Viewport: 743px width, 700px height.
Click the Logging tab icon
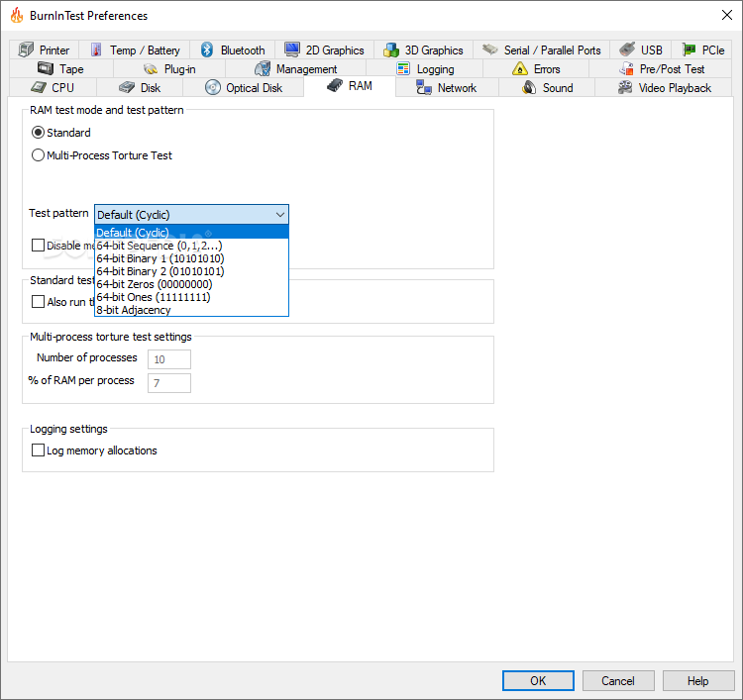(x=403, y=68)
